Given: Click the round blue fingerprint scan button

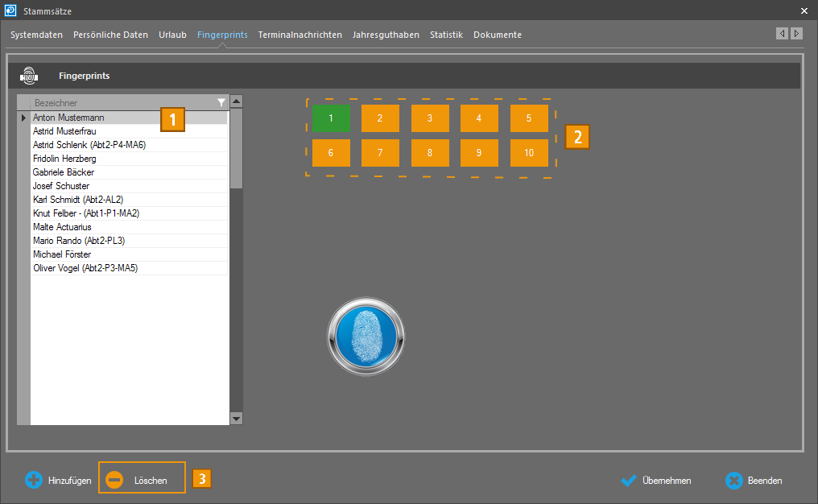Looking at the screenshot, I should click(366, 335).
